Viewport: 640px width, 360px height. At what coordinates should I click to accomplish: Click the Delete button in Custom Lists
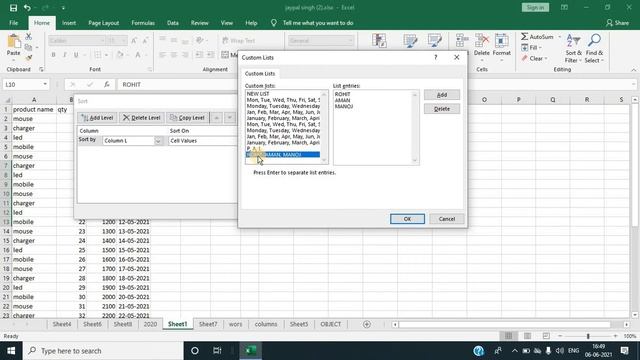coord(442,109)
